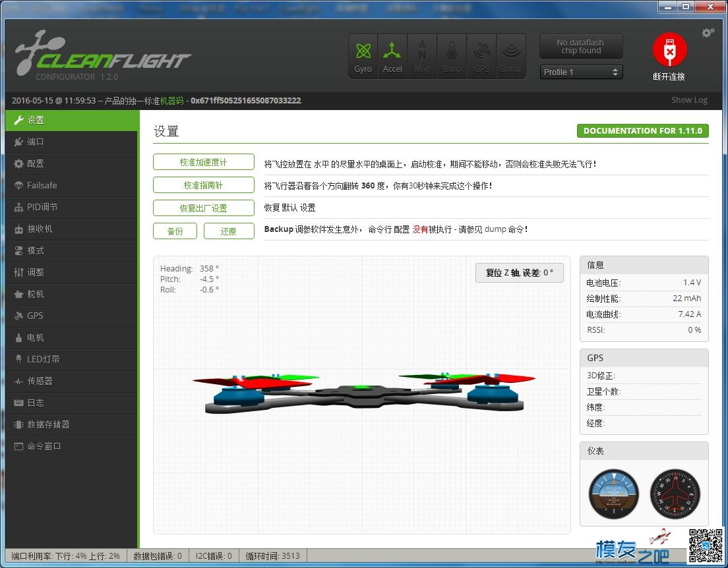Click the 调整 sliders icon
This screenshot has width=728, height=568.
point(18,272)
